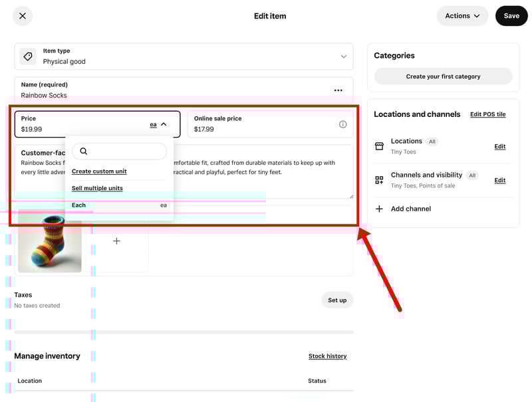Click the search icon in unit dropdown
The width and height of the screenshot is (532, 402).
tap(84, 151)
